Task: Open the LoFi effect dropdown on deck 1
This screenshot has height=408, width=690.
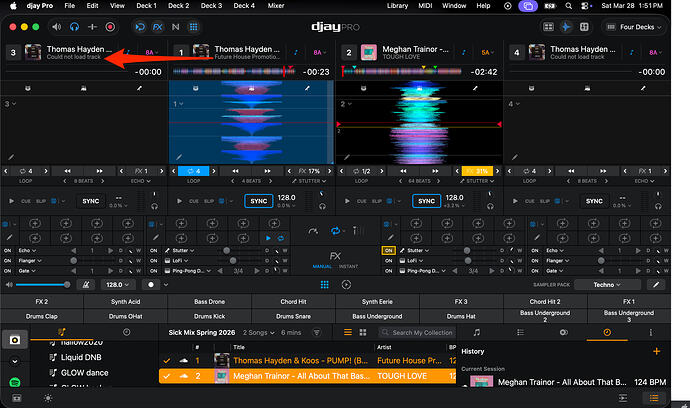Action: click(x=176, y=261)
